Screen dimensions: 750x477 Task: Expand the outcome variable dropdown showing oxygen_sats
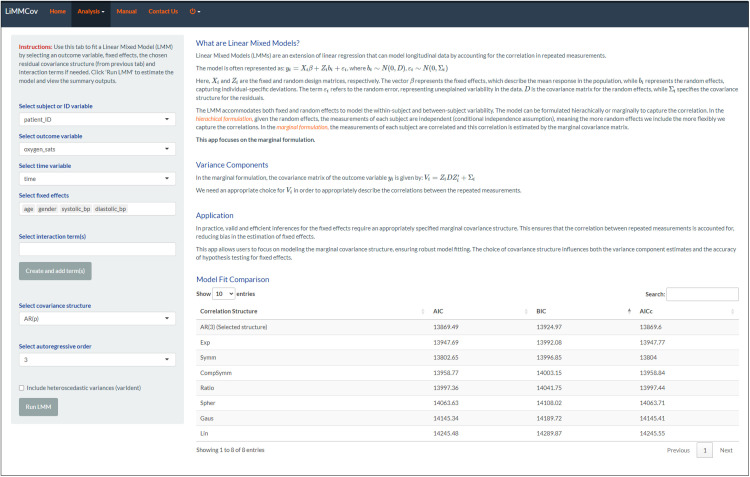click(95, 148)
